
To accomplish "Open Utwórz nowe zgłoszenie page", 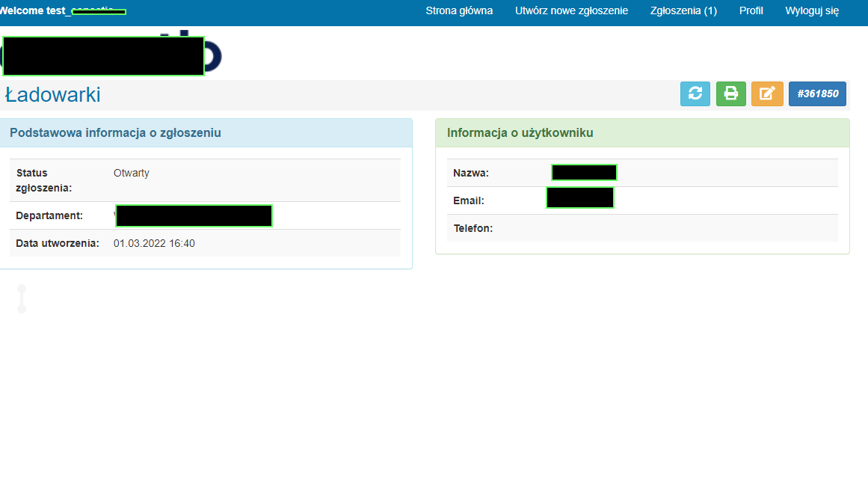I will (571, 11).
